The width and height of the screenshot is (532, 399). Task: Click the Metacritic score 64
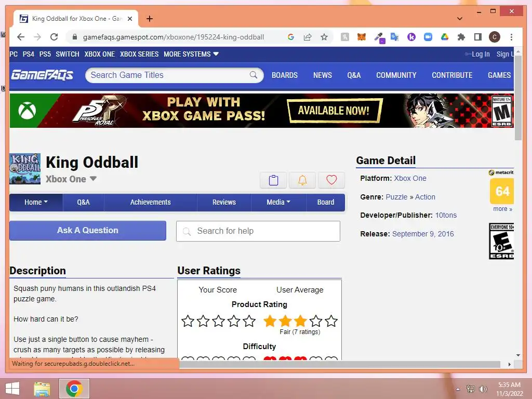(502, 191)
